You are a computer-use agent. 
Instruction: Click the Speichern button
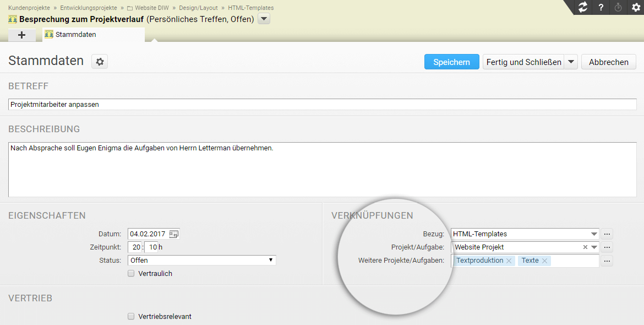451,62
